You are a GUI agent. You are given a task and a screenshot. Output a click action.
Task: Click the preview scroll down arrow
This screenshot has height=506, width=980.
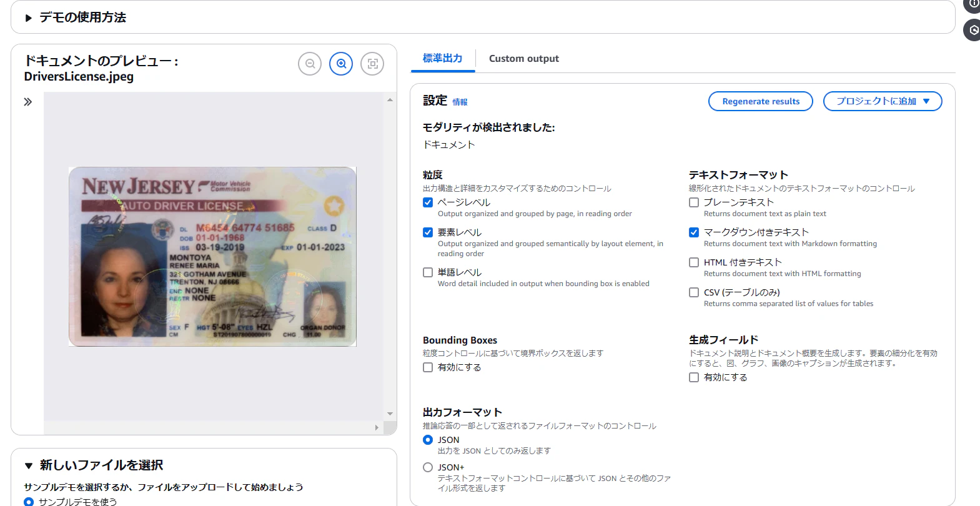click(390, 414)
